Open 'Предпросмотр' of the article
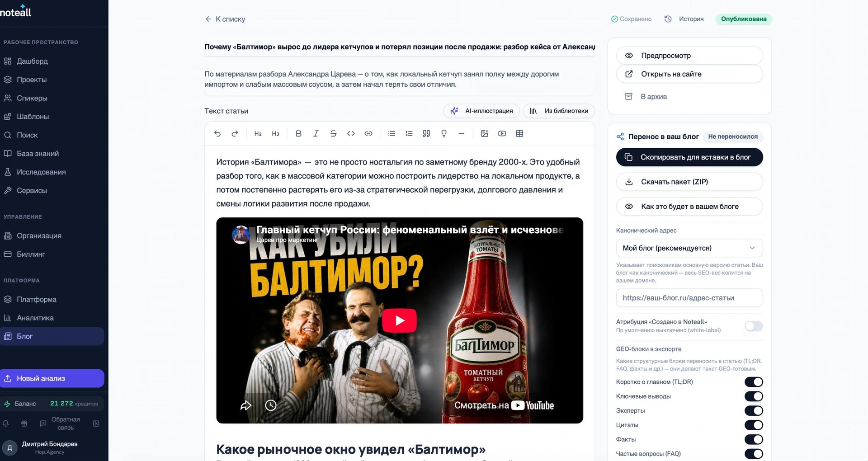This screenshot has height=461, width=868. 689,56
